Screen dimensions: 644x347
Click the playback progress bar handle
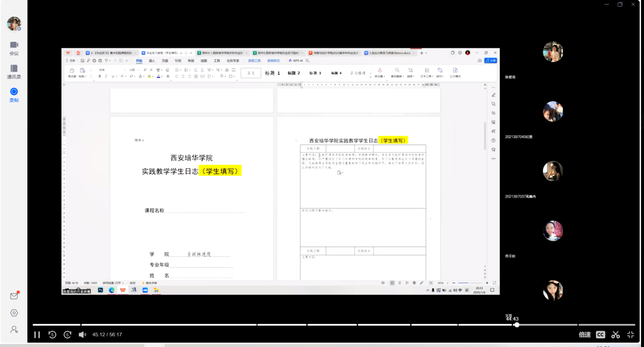coord(516,325)
